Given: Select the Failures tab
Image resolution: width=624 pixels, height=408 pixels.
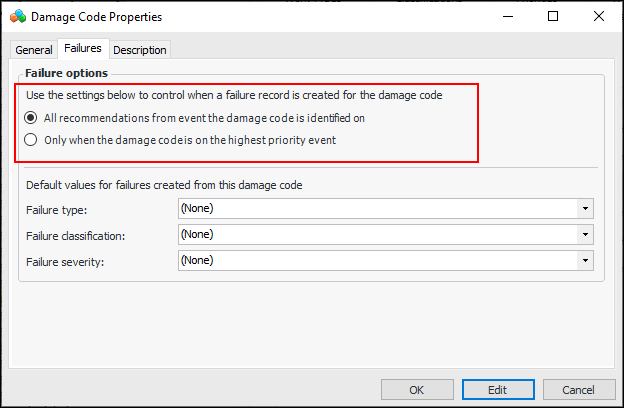Looking at the screenshot, I should [82, 49].
